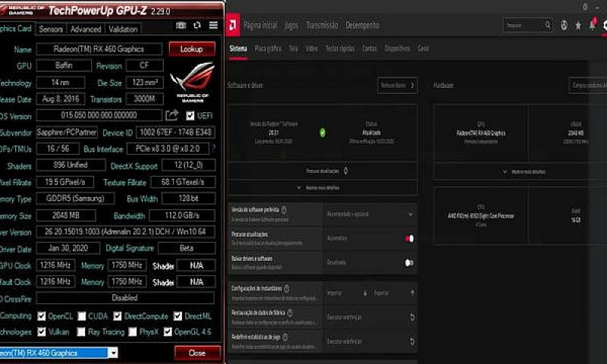The height and width of the screenshot is (364, 607).
Task: Open the Sensors tab in GPU-Z
Action: (51, 29)
